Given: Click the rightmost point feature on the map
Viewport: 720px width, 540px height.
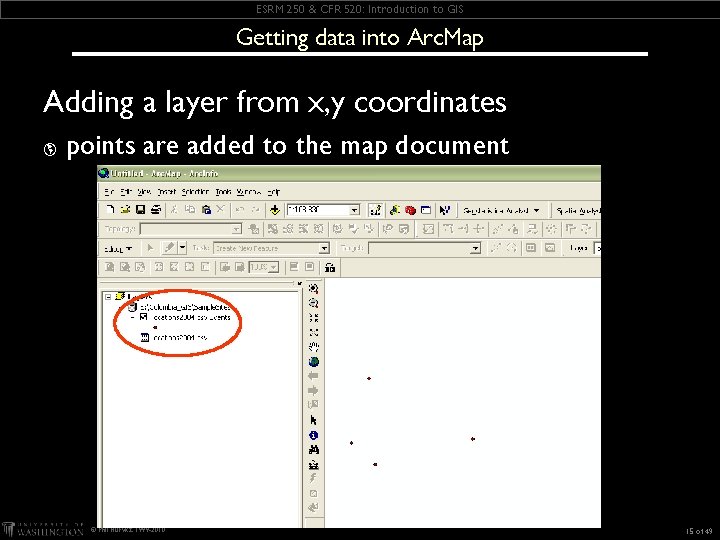Looking at the screenshot, I should coord(472,439).
